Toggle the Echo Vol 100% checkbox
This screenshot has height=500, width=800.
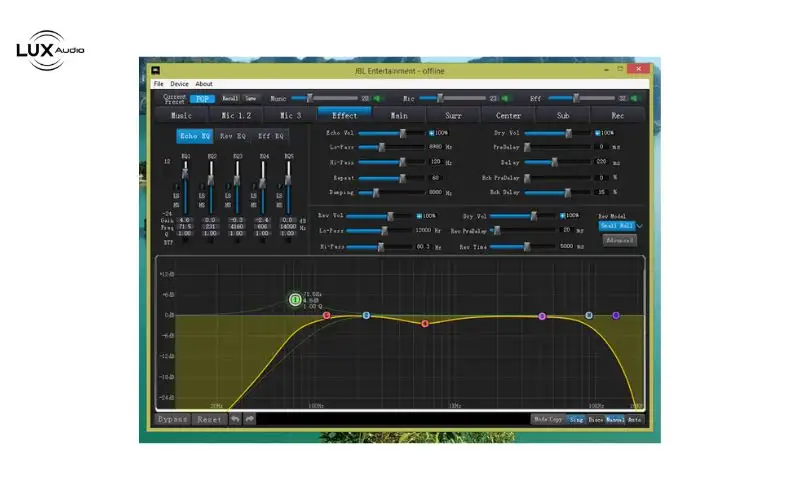coord(431,133)
